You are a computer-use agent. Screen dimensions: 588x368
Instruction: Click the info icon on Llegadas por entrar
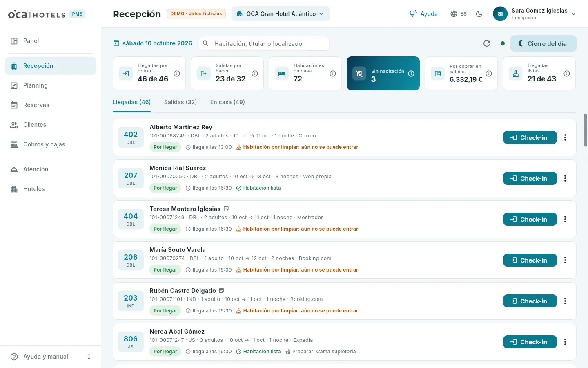tap(177, 74)
